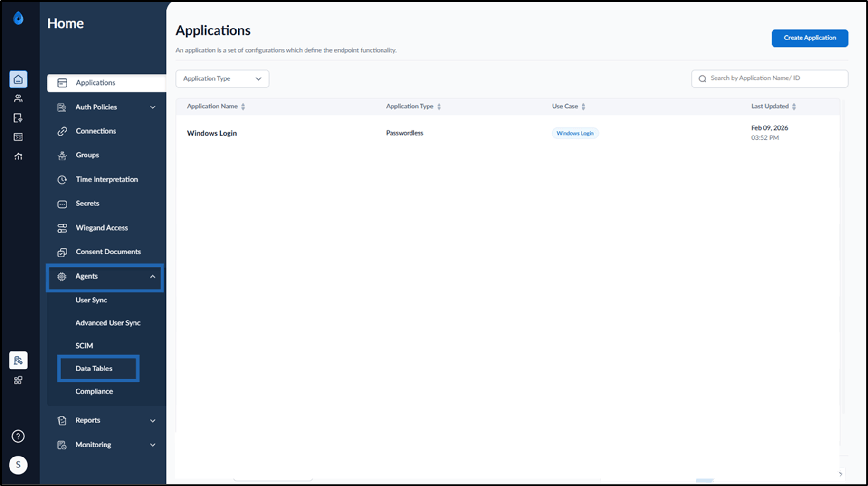Open the Windows Login application row

(x=507, y=133)
